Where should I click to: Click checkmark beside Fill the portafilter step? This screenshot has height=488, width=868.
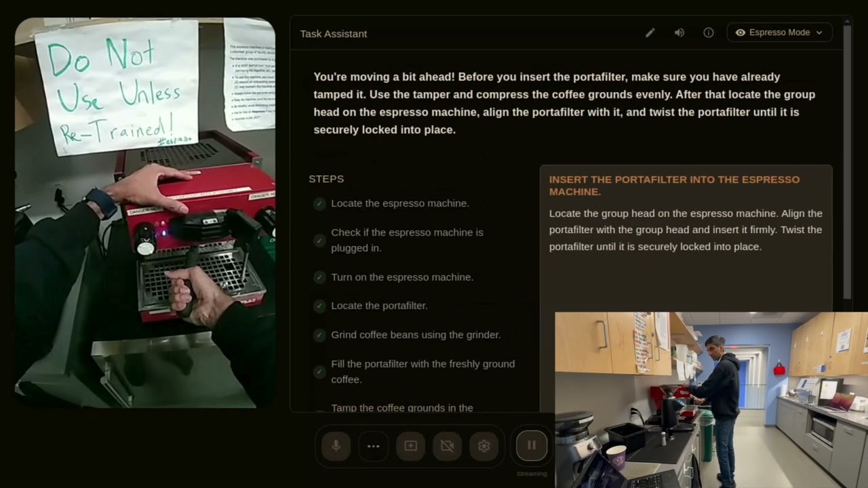(319, 371)
